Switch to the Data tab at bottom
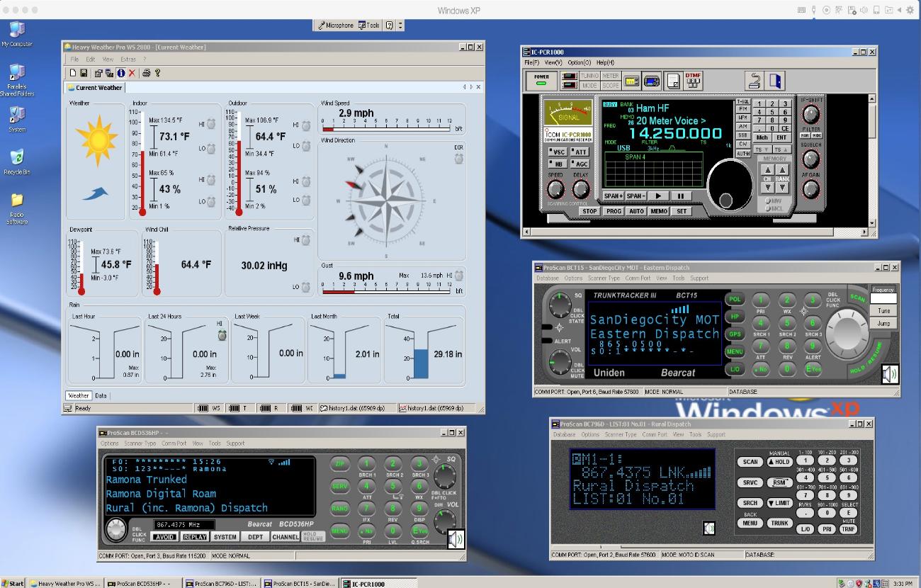 click(101, 396)
